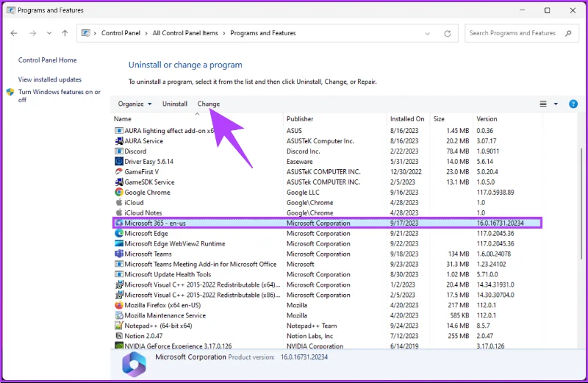Sort by the Publisher column header

pyautogui.click(x=300, y=119)
